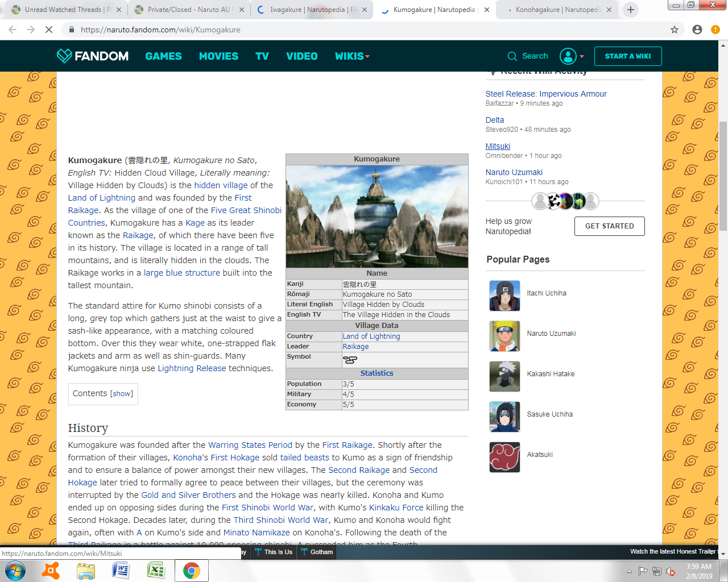Open the Delta activity link
This screenshot has width=728, height=582.
(x=495, y=120)
